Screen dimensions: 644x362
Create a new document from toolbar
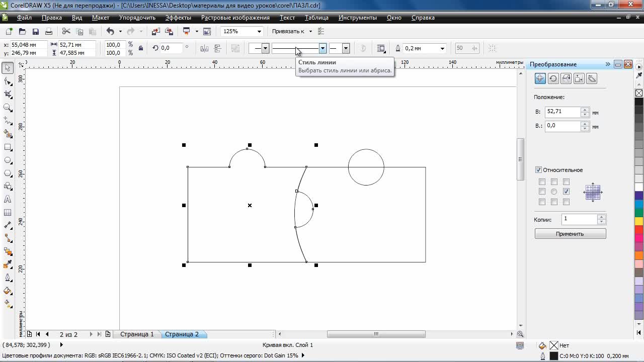[9, 31]
